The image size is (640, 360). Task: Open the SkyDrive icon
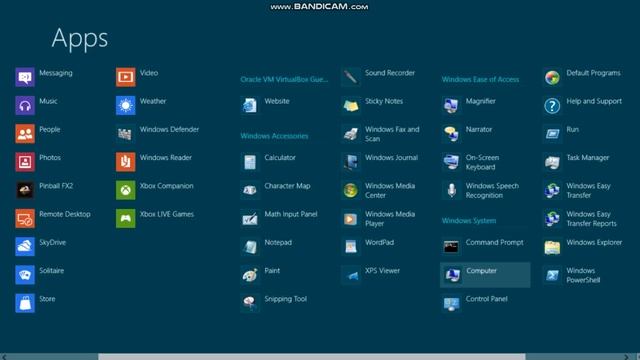[x=25, y=247]
